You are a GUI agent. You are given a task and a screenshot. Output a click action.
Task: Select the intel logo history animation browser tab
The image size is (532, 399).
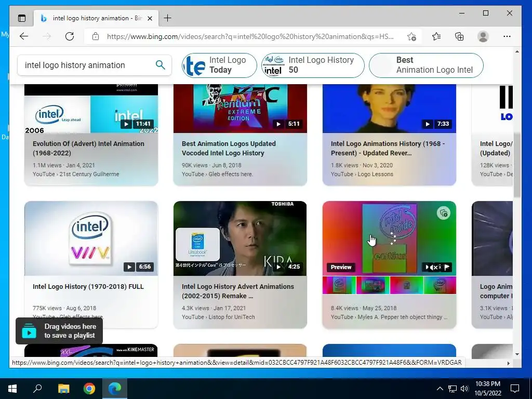pyautogui.click(x=96, y=18)
